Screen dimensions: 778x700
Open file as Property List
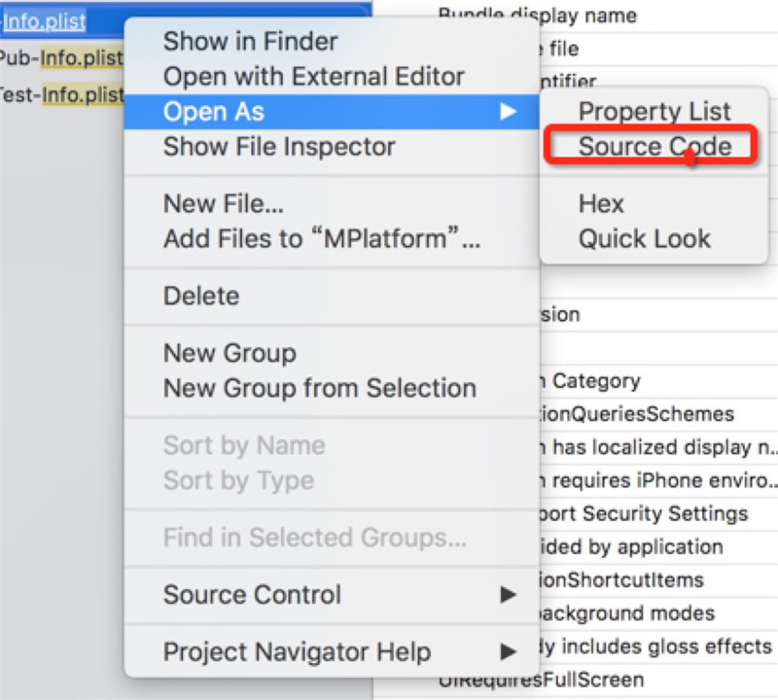pos(654,112)
